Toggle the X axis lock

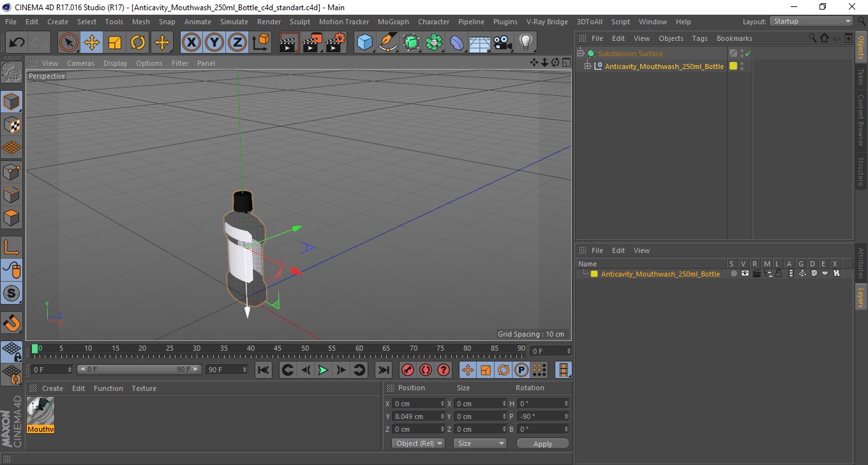pyautogui.click(x=191, y=43)
